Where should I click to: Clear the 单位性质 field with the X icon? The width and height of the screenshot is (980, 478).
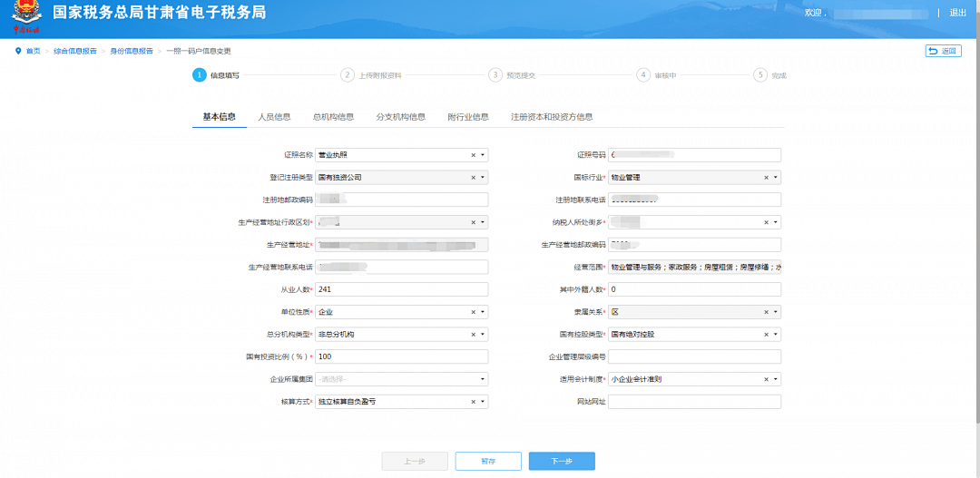(x=473, y=312)
